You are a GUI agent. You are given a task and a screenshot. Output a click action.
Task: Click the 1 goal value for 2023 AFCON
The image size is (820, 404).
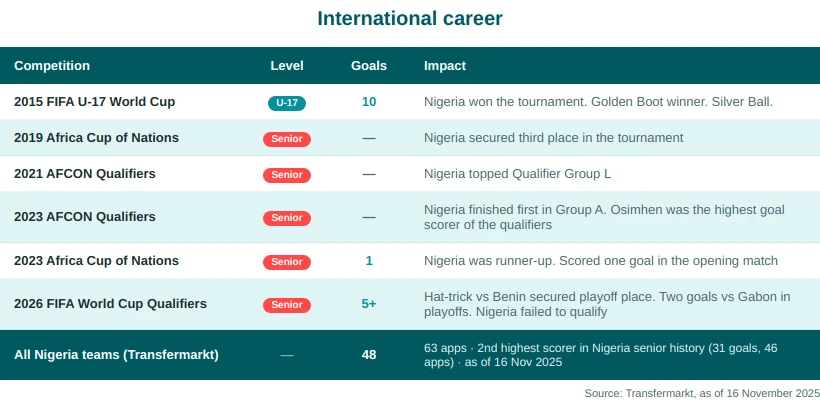369,261
